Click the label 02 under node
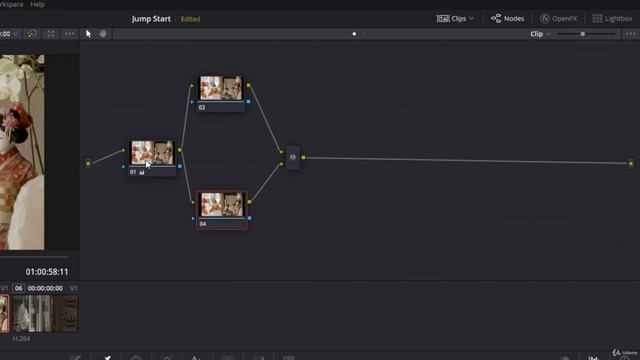Image resolution: width=640 pixels, height=360 pixels. (202, 108)
